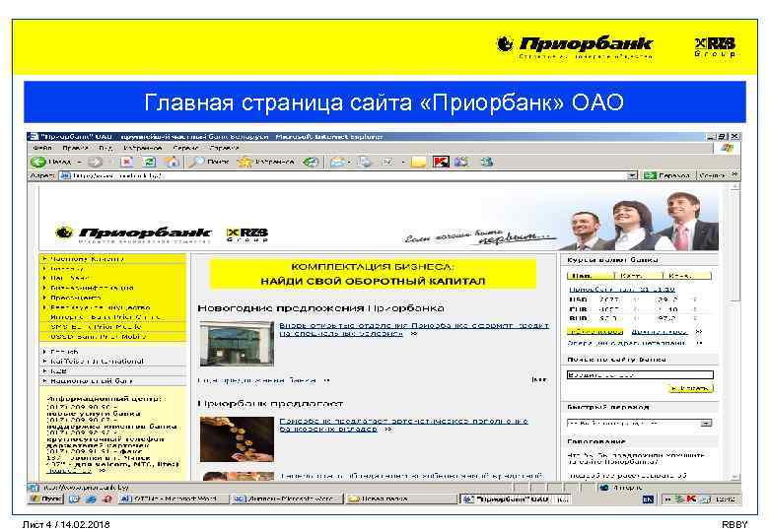Click the History globe icon in toolbar
This screenshot has width=769, height=532.
point(310,162)
